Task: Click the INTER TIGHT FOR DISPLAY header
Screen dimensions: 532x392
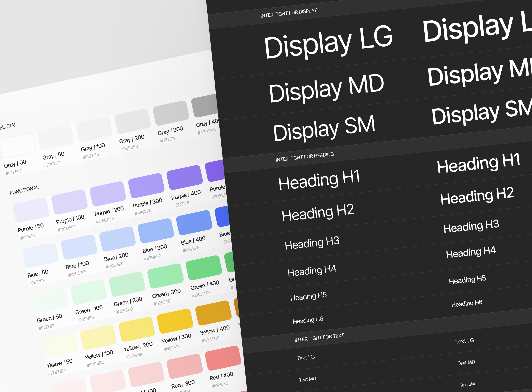Action: 289,13
